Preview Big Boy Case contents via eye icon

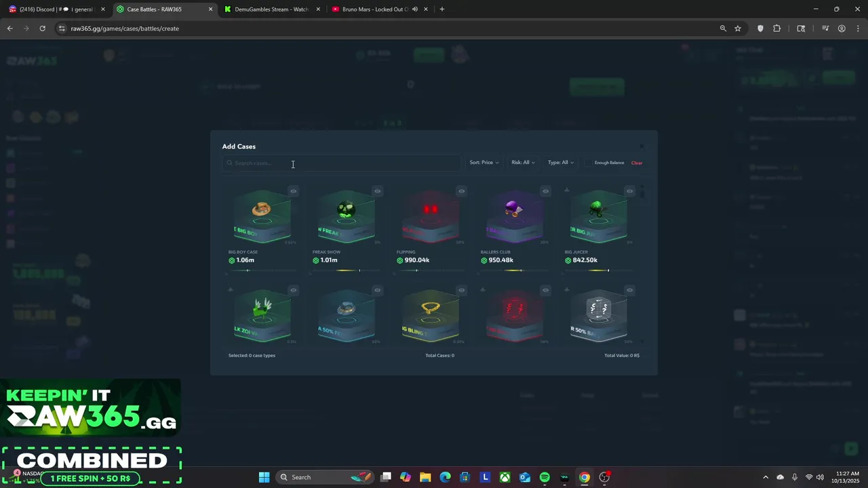[294, 191]
